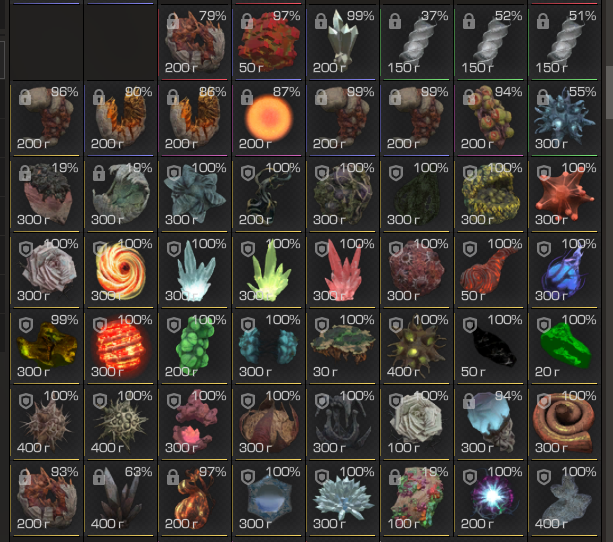Toggle the lock on the 79% artifact
The height and width of the screenshot is (542, 613).
click(172, 21)
